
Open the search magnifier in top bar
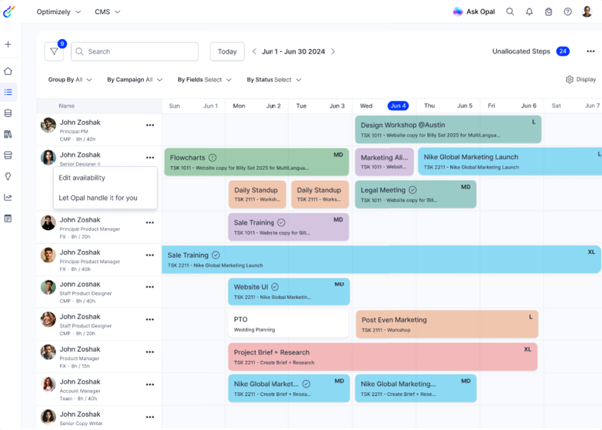(510, 12)
